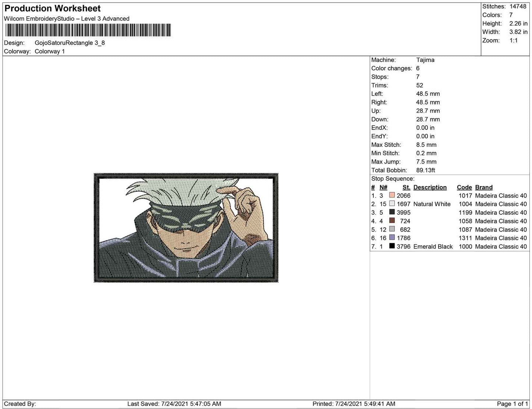This screenshot has width=532, height=409.
Task: Click the Colors value 7
Action: 511,15
